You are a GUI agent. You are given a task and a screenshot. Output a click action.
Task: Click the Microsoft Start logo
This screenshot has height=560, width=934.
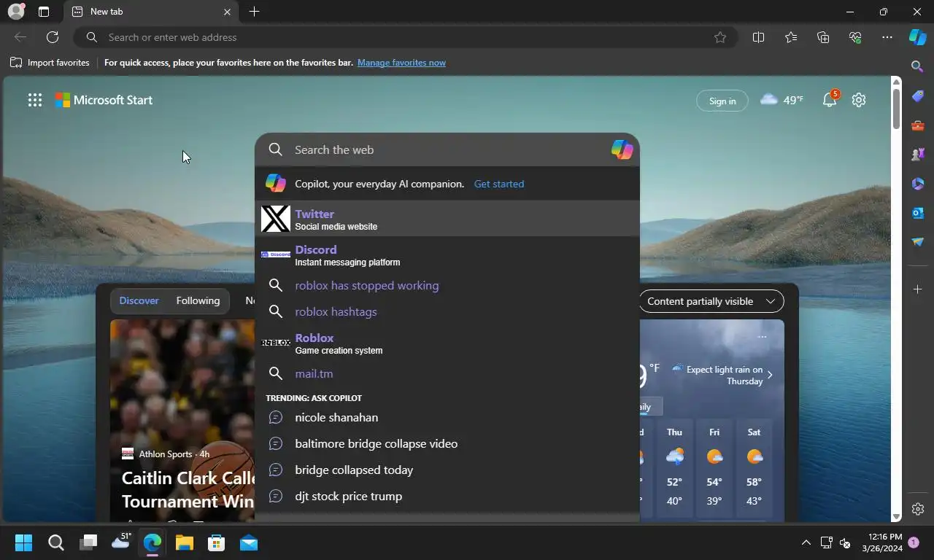coord(104,101)
